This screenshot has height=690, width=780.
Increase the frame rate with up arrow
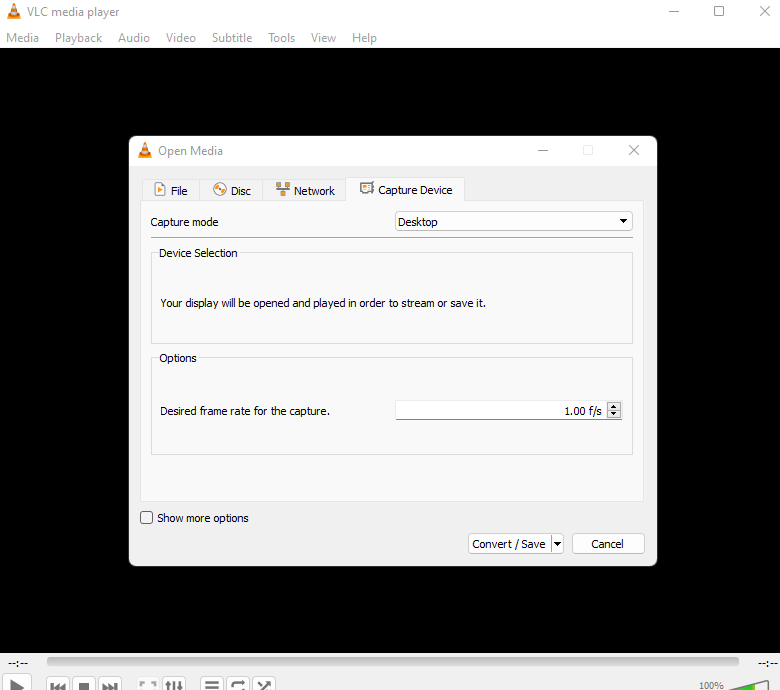(x=614, y=406)
